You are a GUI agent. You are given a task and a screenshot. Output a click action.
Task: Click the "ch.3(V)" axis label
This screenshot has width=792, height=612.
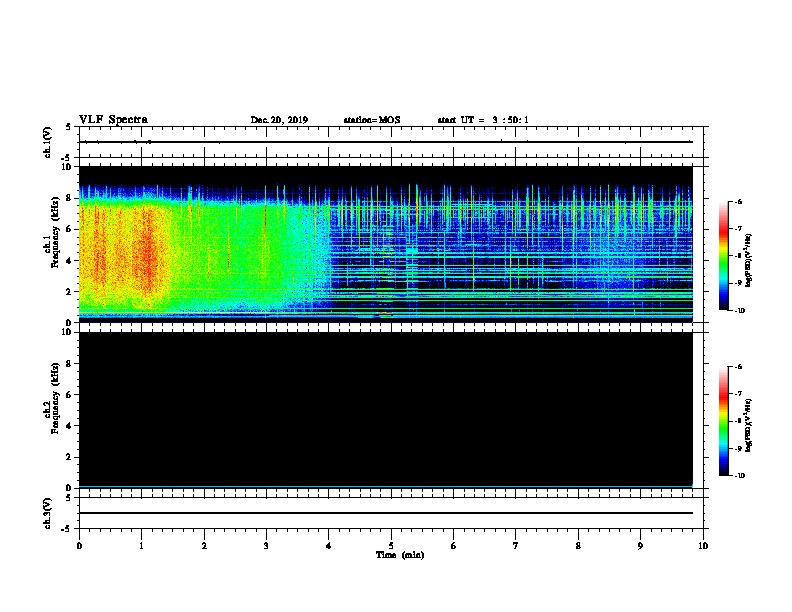48,513
